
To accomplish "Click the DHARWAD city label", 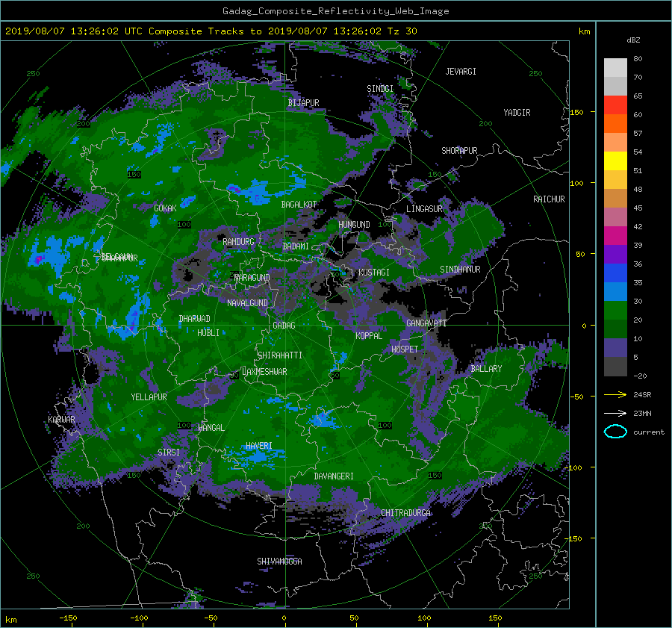I will pos(195,319).
